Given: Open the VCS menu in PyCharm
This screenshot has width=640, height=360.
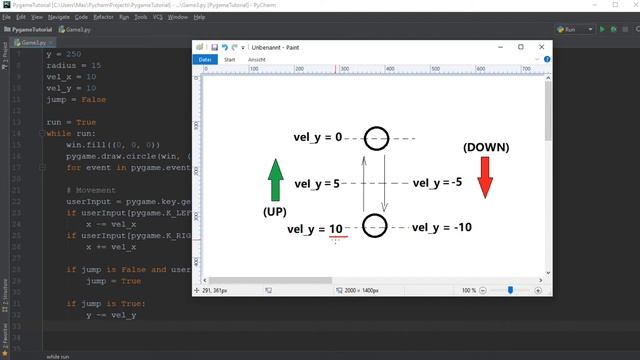Looking at the screenshot, I should click(158, 17).
